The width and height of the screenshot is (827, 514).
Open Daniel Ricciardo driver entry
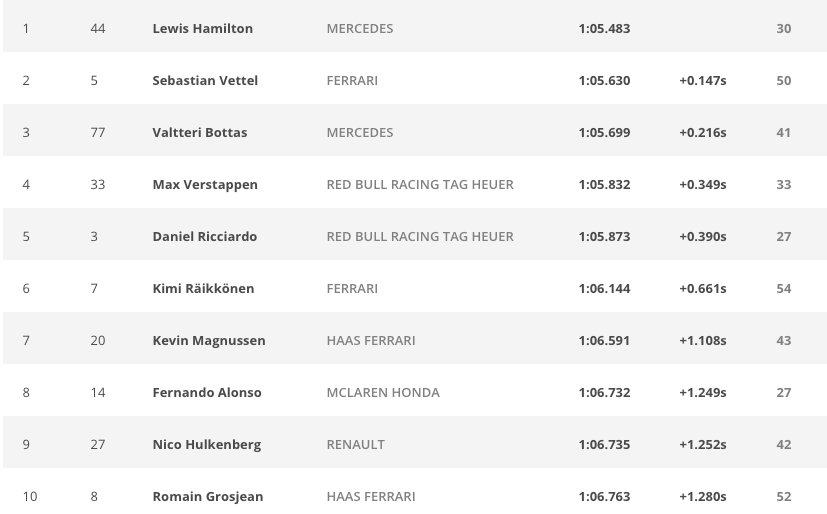coord(205,237)
